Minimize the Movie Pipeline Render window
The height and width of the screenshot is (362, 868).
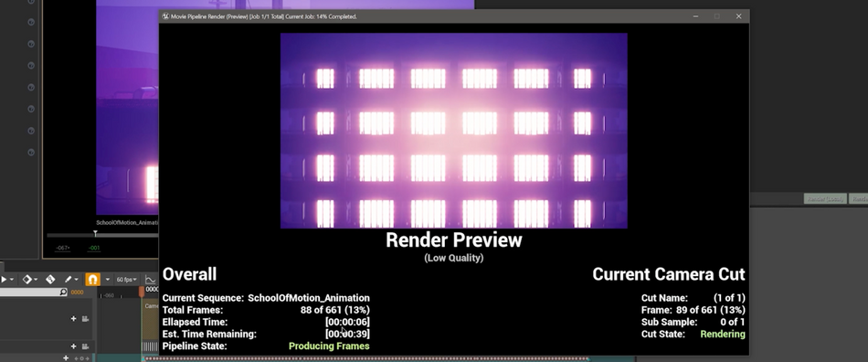coord(696,16)
